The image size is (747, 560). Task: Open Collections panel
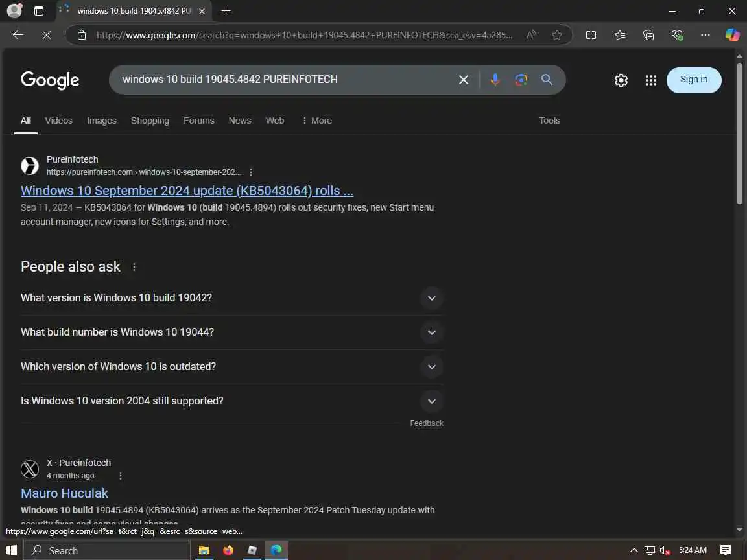[x=648, y=35]
